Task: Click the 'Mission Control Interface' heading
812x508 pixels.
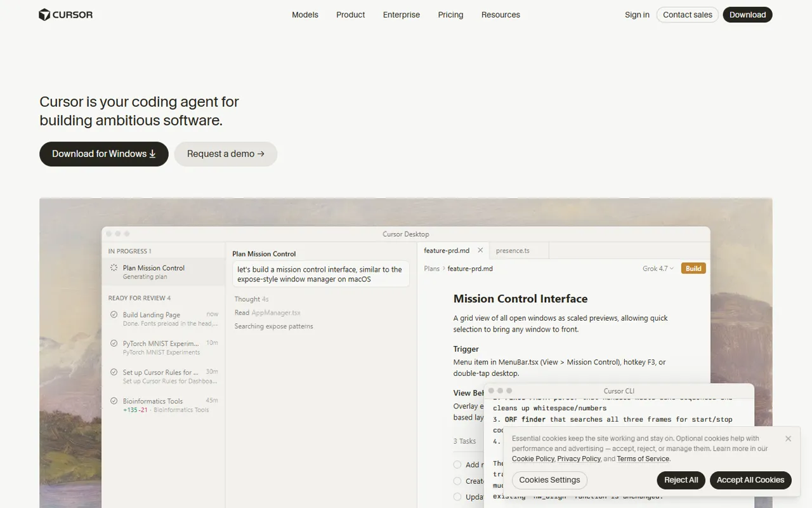Action: click(x=520, y=298)
